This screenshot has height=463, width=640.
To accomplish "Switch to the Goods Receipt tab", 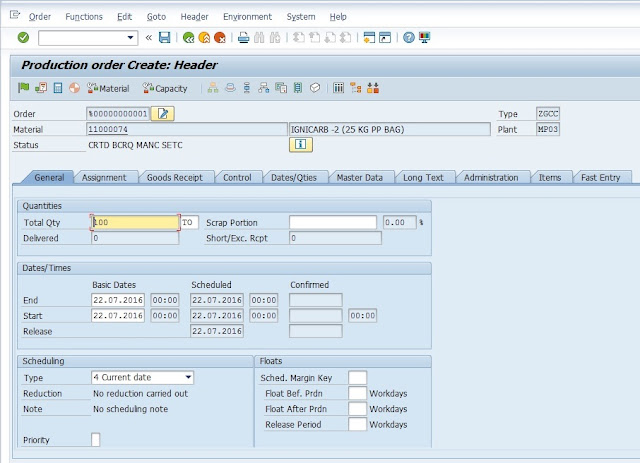I will pyautogui.click(x=175, y=178).
